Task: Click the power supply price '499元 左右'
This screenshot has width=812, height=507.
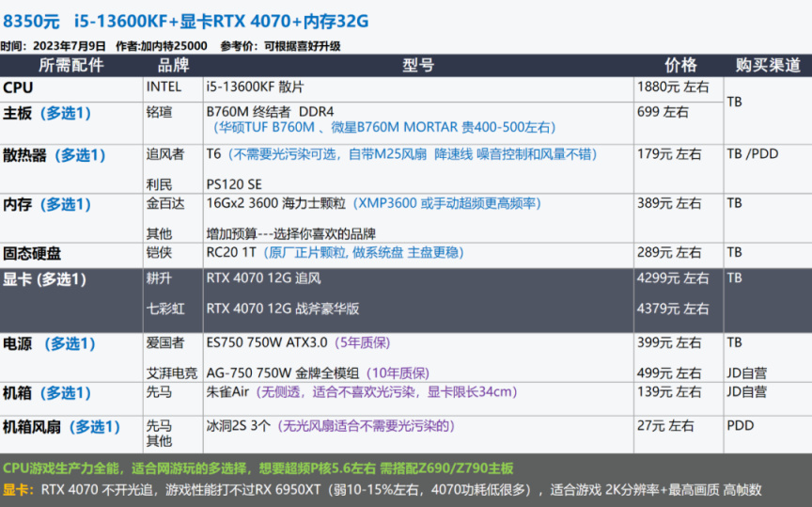Action: point(669,373)
